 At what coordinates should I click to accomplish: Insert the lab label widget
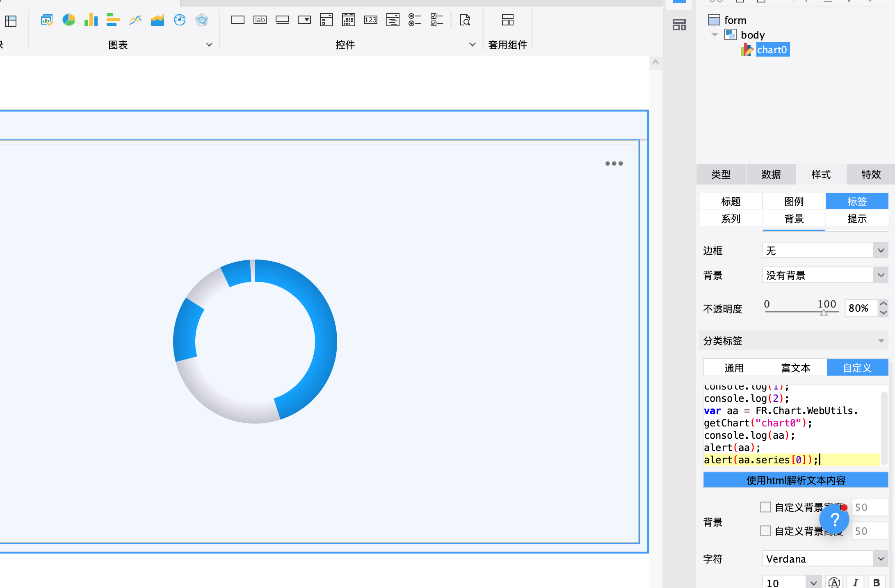point(260,20)
